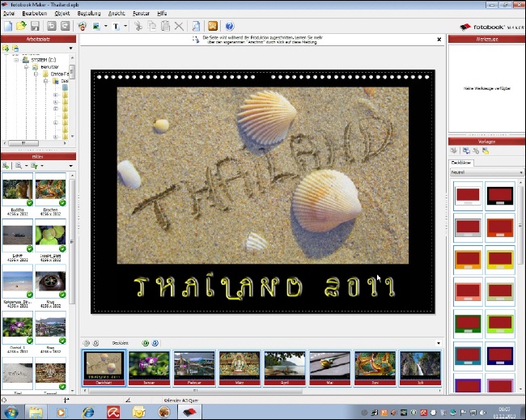Click the page strip horizontal scrollbar

pos(195,391)
